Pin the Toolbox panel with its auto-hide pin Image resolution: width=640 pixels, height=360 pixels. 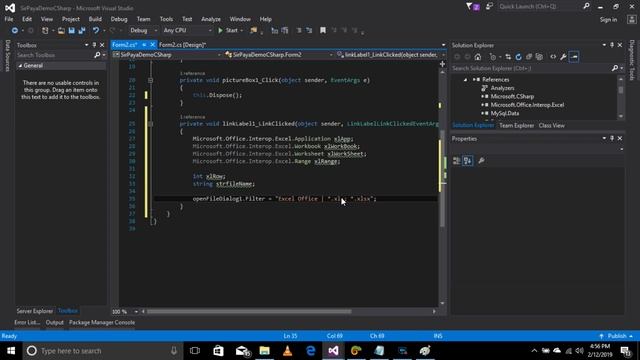pos(94,45)
